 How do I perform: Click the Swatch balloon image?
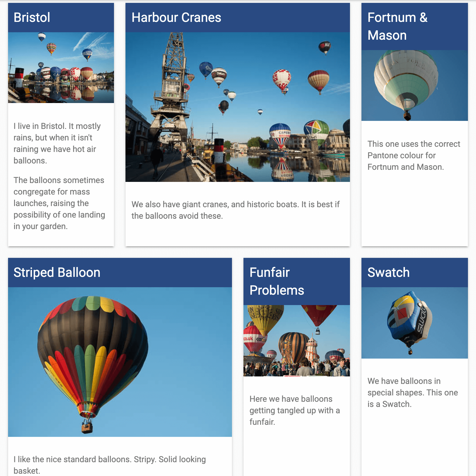click(x=415, y=323)
